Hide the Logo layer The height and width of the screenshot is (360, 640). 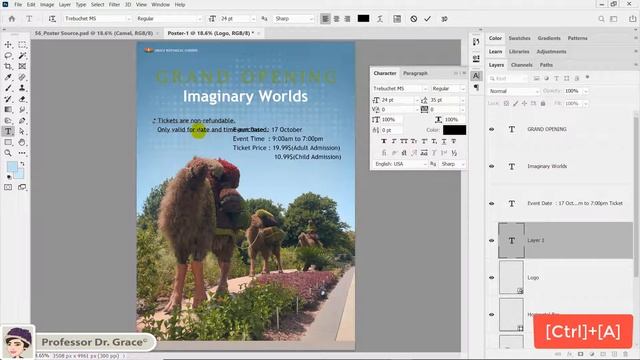[x=491, y=278]
